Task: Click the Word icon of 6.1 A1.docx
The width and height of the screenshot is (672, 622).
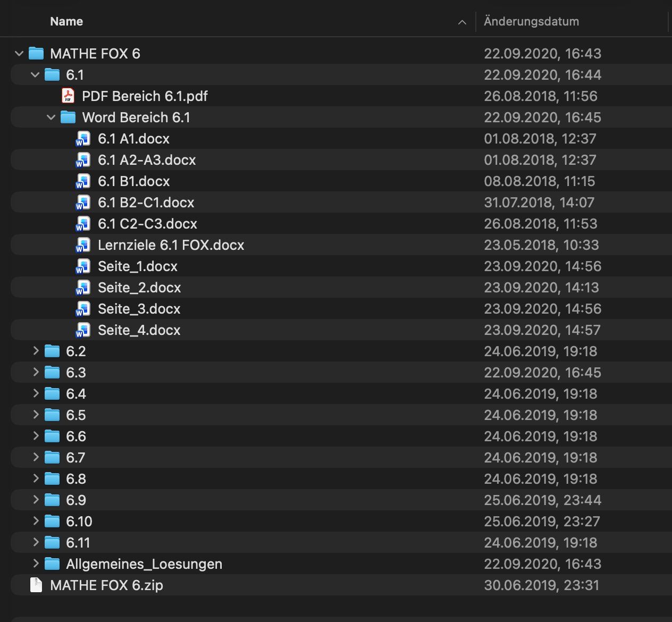Action: click(83, 138)
